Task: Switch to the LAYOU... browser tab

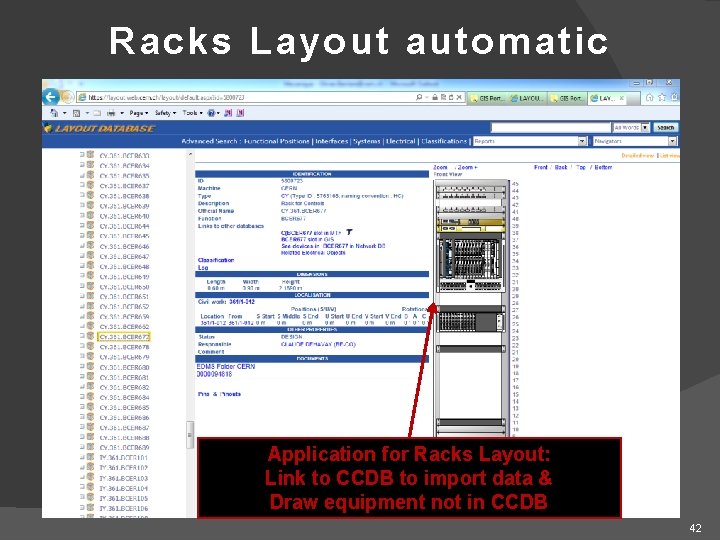Action: click(528, 98)
